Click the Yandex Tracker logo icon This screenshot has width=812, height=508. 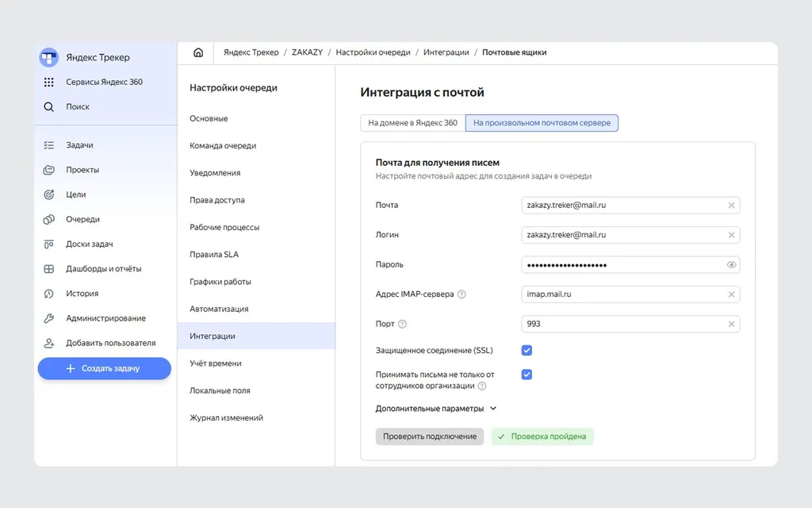pyautogui.click(x=49, y=57)
